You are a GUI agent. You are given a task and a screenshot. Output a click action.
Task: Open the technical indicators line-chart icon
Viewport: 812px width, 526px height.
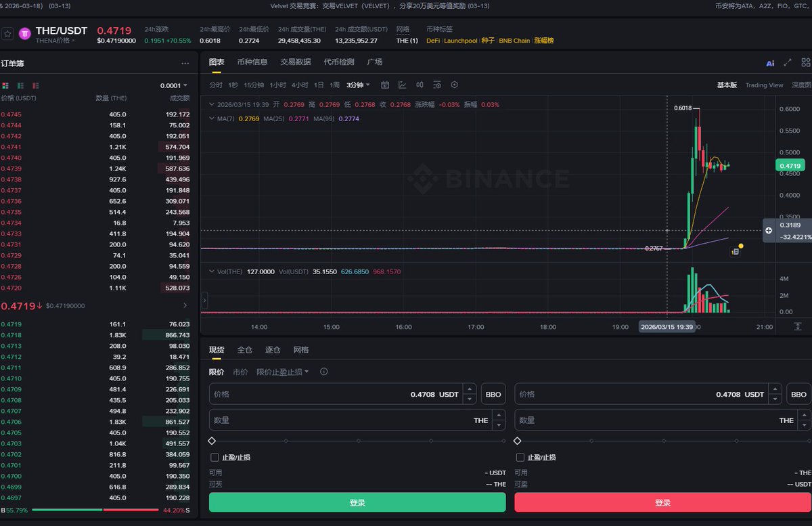403,85
